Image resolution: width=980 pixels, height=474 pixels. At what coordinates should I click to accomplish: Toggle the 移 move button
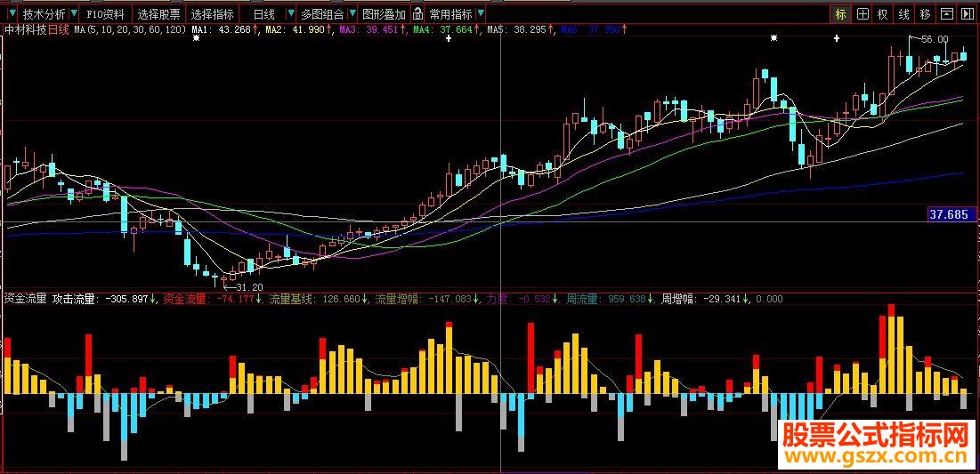point(925,13)
